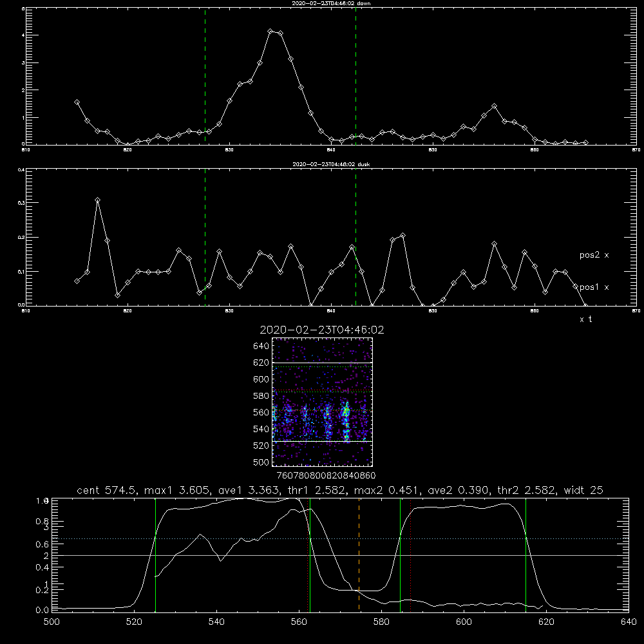Screen dimensions: 644x644
Task: Click the orange dashed centroid line
Action: [x=359, y=554]
